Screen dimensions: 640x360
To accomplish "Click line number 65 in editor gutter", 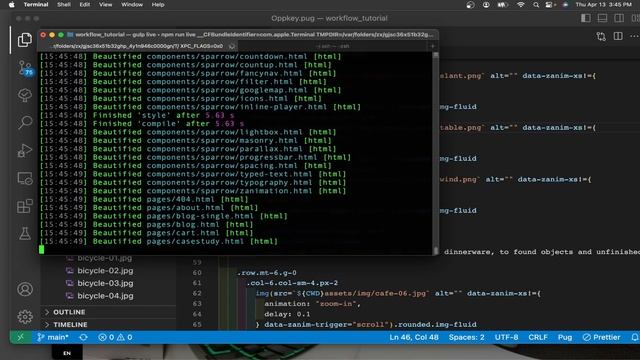I will 197,324.
